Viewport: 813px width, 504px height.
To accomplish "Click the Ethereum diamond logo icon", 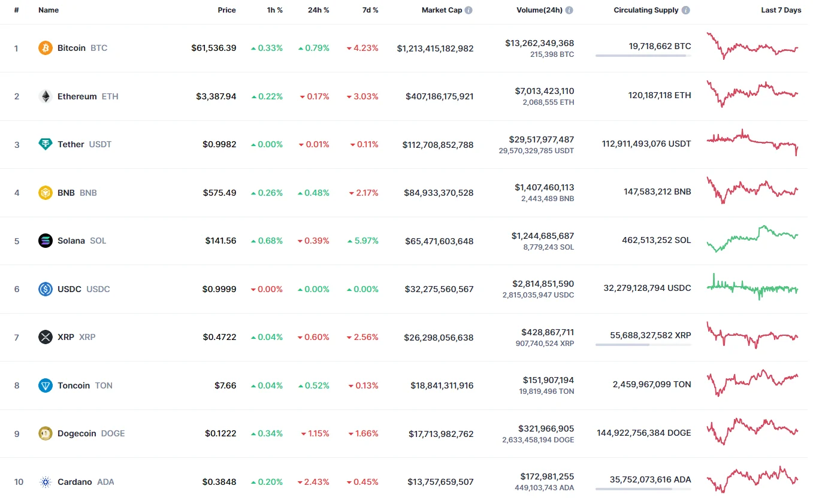I will click(x=46, y=96).
